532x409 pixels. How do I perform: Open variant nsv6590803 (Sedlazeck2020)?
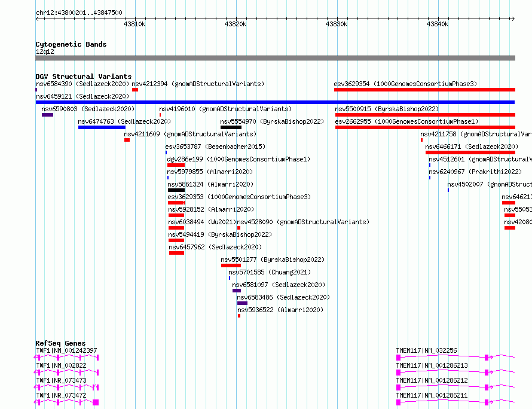coord(88,109)
